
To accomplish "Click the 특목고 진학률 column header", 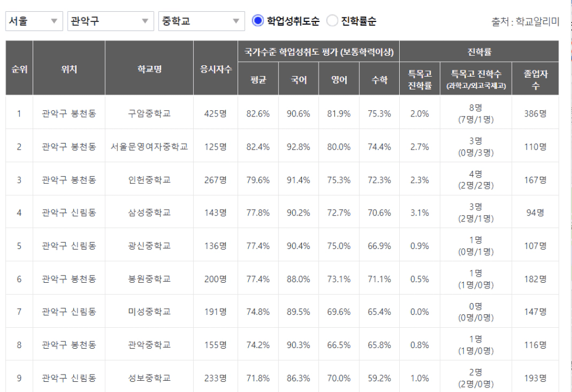I will tap(420, 79).
